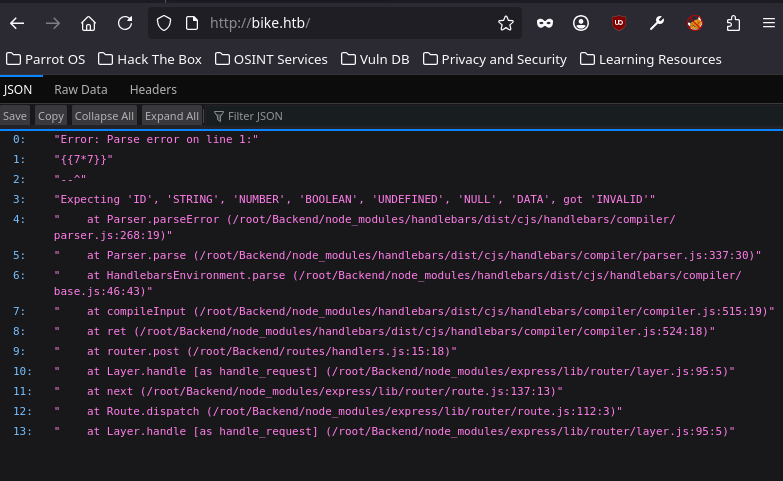This screenshot has height=481, width=783.
Task: Reload the page with refresh icon
Action: tap(125, 23)
